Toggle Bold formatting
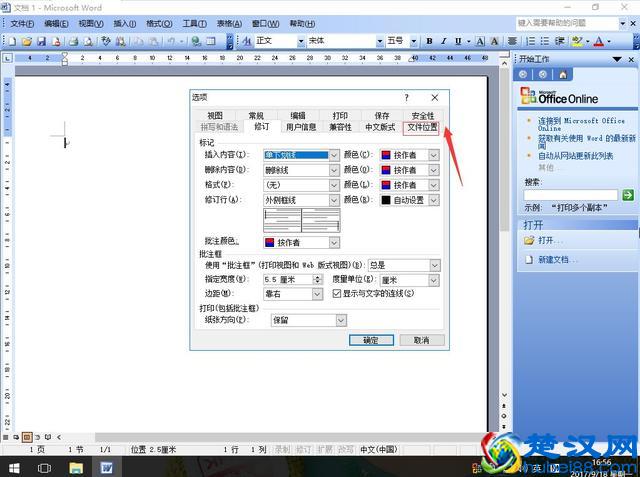The image size is (640, 477). point(429,41)
